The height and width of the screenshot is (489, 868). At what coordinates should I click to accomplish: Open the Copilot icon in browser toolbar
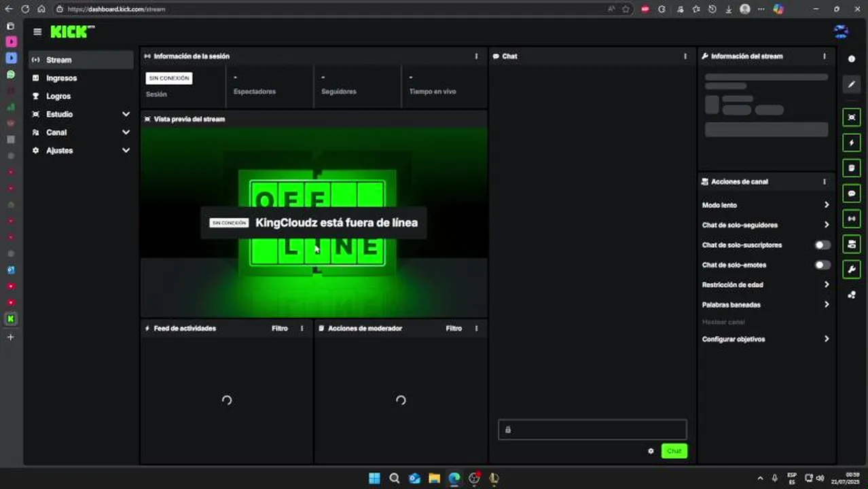[x=778, y=9]
